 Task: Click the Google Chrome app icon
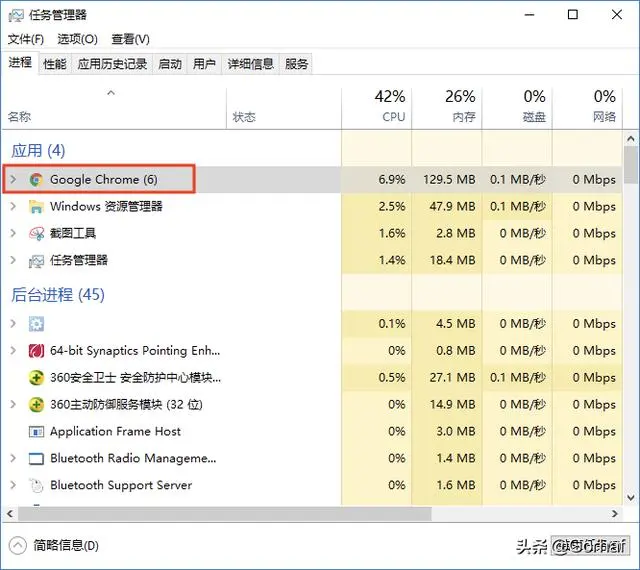[36, 180]
